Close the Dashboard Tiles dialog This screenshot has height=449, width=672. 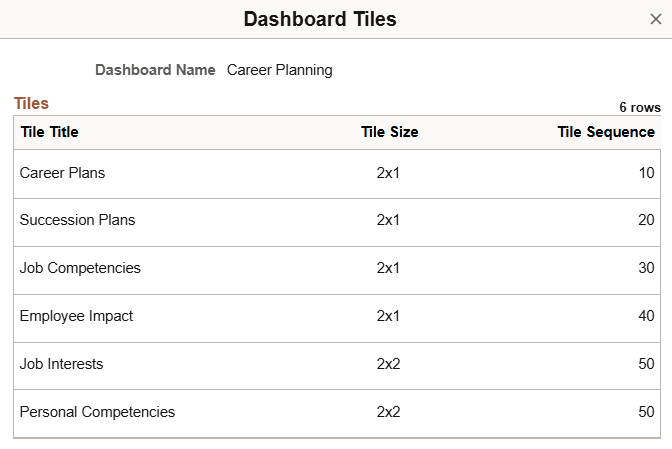coord(655,19)
